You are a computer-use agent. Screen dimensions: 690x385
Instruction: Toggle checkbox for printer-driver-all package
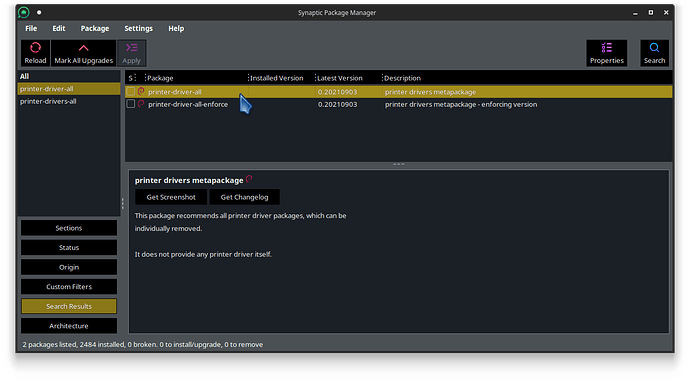(x=131, y=92)
